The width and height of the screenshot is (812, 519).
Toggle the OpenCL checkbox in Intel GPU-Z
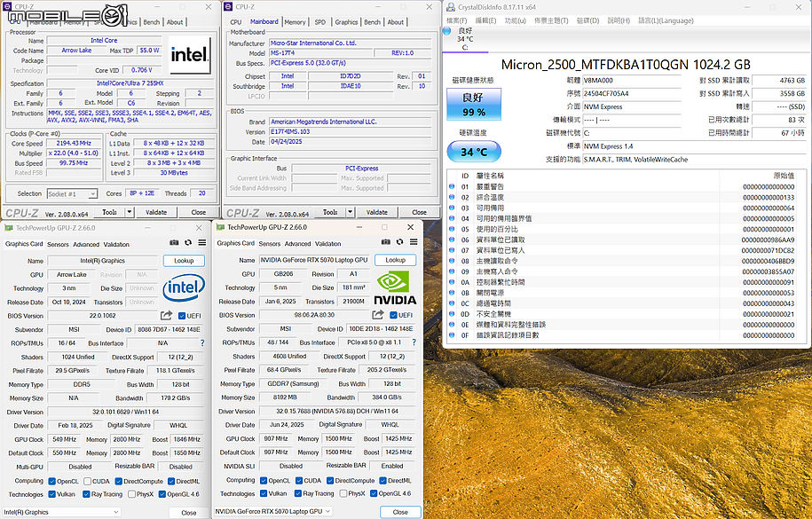coord(51,481)
